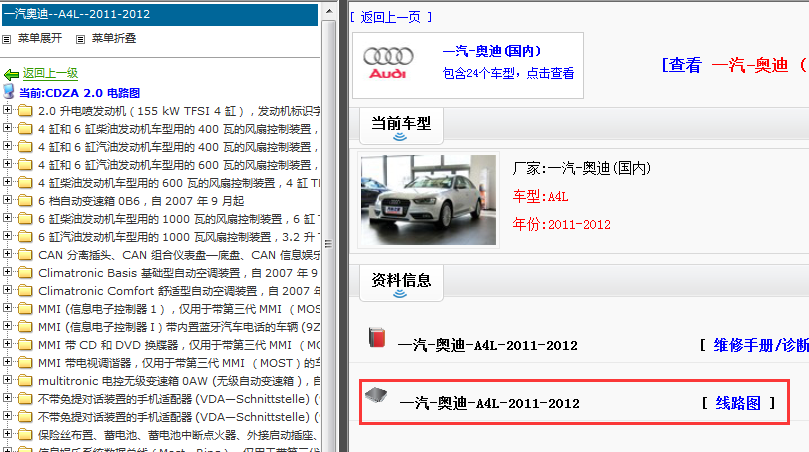This screenshot has height=452, width=809.
Task: Click folder icon for 保险丝布置
Action: point(25,435)
